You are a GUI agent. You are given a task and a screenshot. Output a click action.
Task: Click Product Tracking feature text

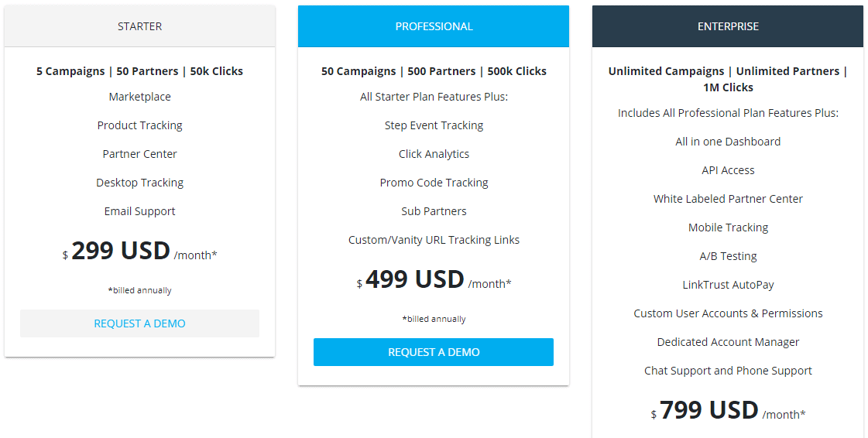click(x=139, y=125)
